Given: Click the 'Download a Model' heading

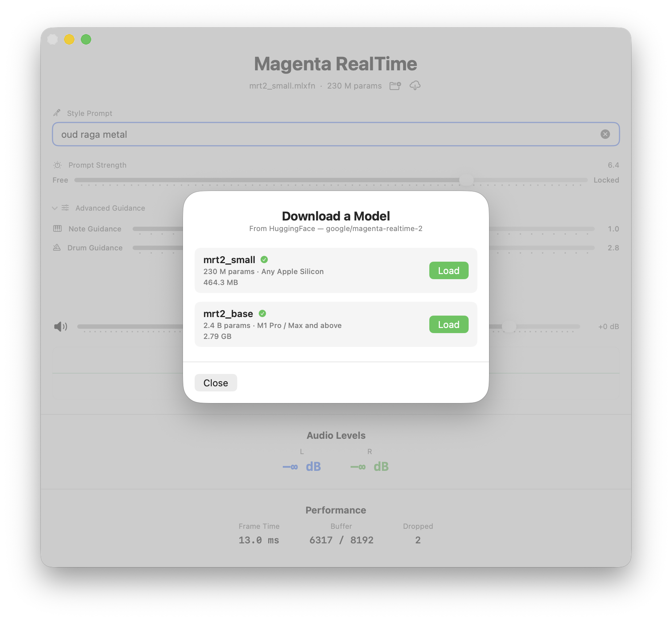Looking at the screenshot, I should (336, 216).
